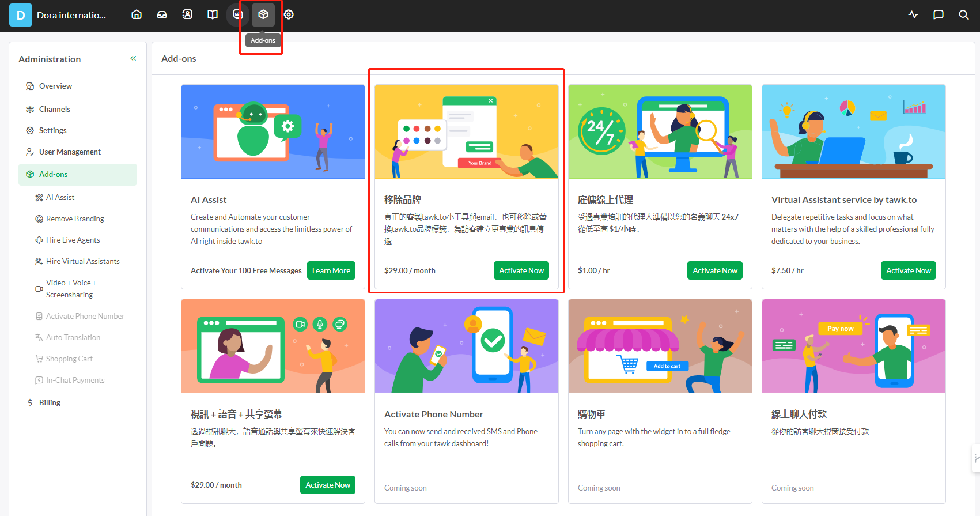Go to User Management
Image resolution: width=980 pixels, height=516 pixels.
70,152
